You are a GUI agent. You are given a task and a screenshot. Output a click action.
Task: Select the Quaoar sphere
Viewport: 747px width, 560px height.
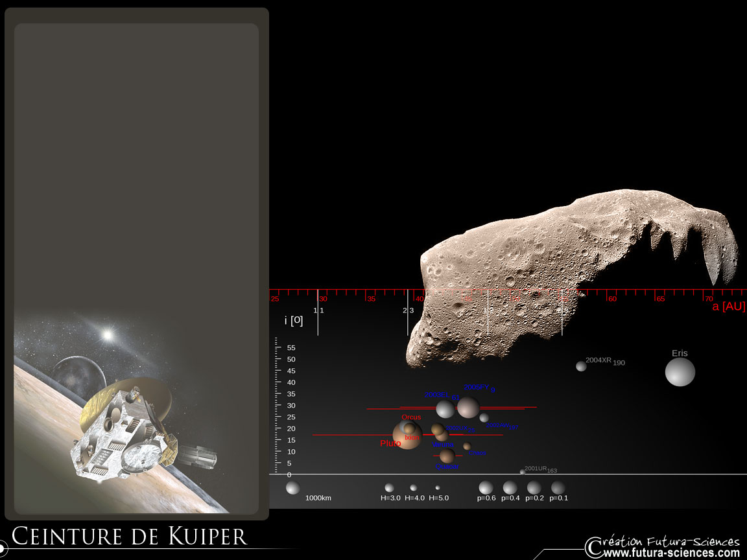click(447, 456)
